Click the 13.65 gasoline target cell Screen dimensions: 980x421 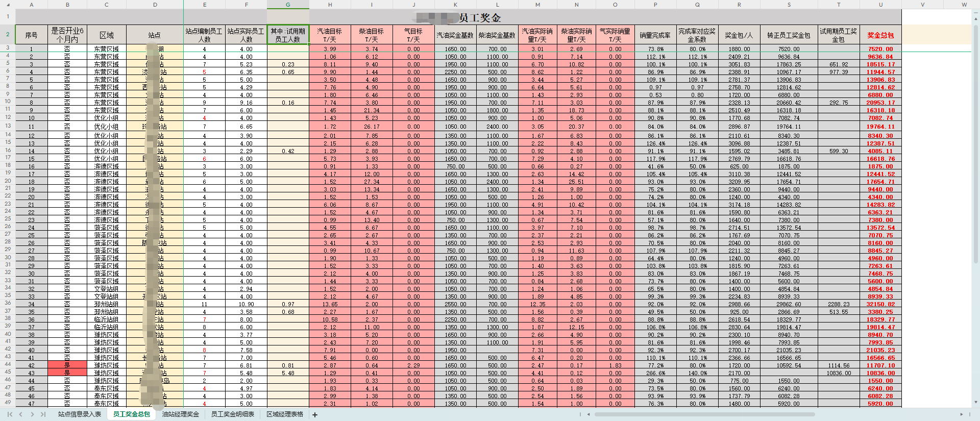tap(330, 304)
